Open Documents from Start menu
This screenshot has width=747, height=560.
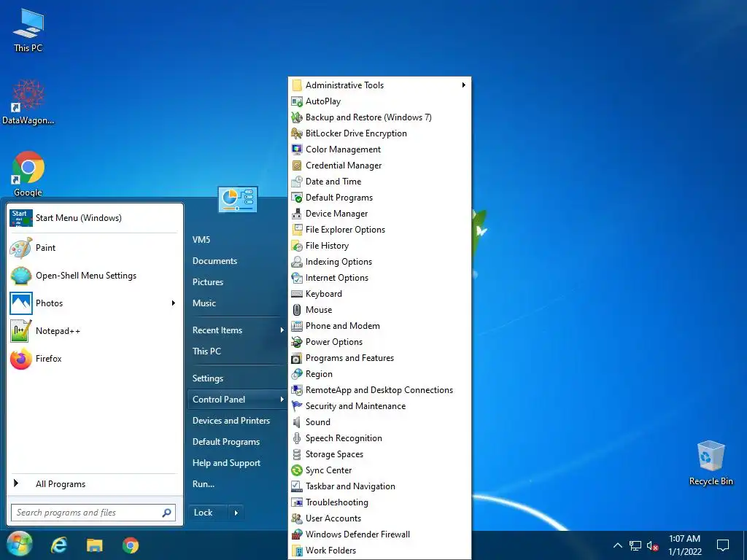click(x=215, y=261)
